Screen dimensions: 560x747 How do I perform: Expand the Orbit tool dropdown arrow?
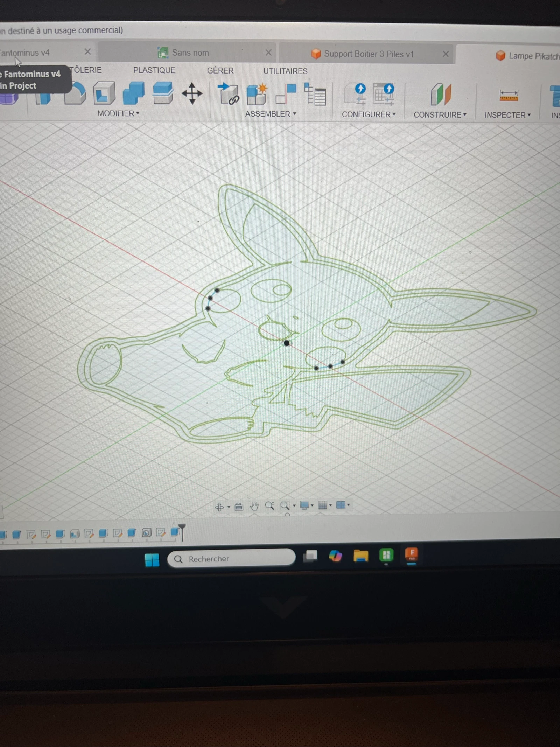coord(229,507)
